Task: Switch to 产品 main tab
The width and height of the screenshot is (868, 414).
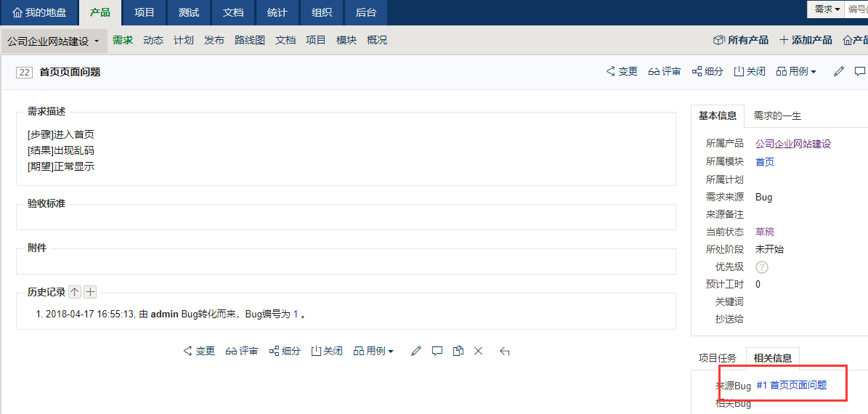Action: 100,12
